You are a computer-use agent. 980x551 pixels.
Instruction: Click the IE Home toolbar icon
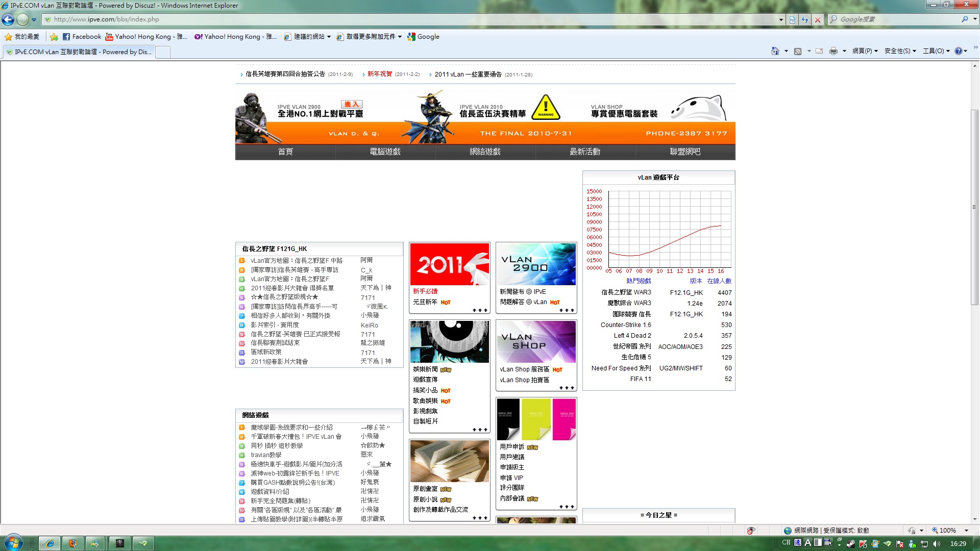point(775,51)
